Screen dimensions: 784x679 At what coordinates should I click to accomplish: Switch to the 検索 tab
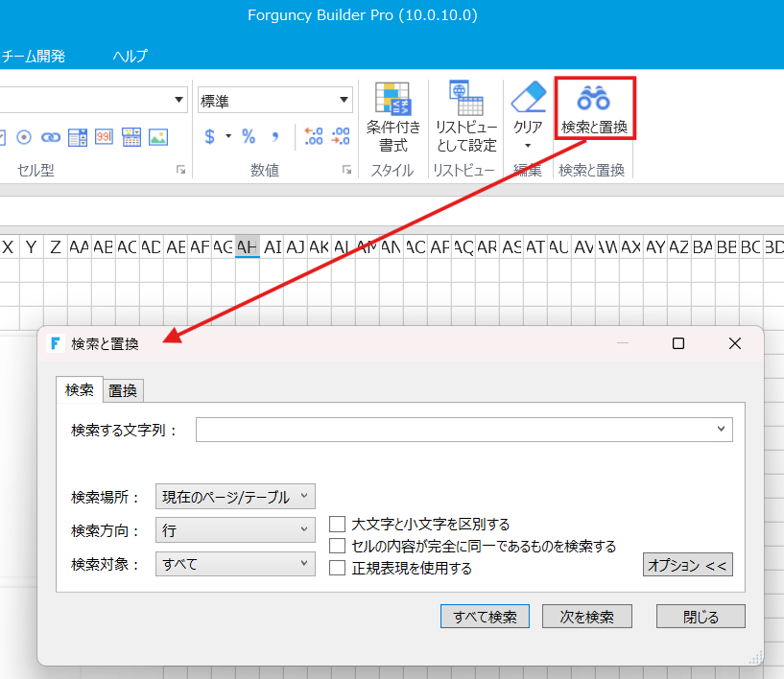click(x=80, y=389)
